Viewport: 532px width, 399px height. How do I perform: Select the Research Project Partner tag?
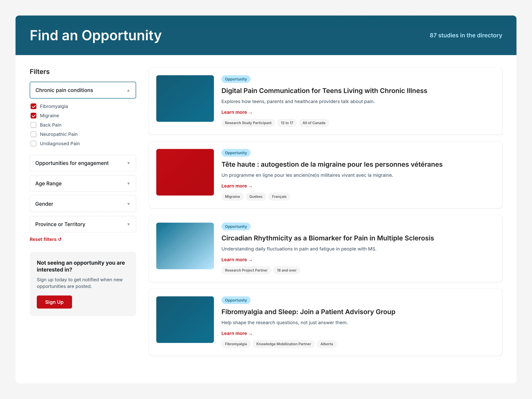(x=246, y=270)
